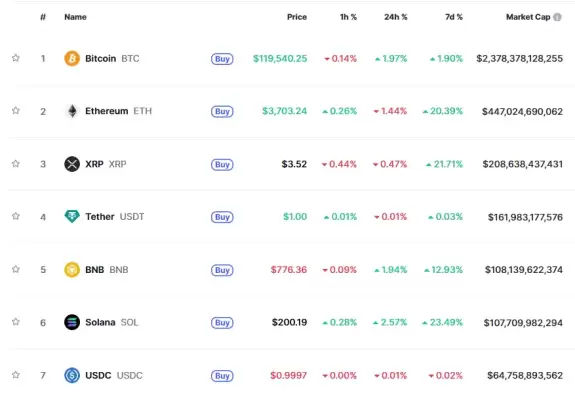
Task: Open the Tether USDT name link
Action: pyautogui.click(x=114, y=217)
